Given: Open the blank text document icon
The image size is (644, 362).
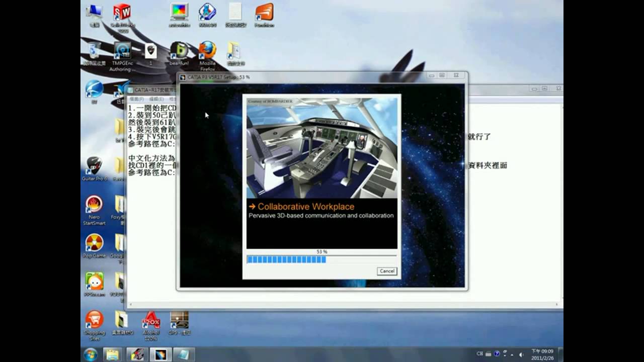Looking at the screenshot, I should pos(235,15).
